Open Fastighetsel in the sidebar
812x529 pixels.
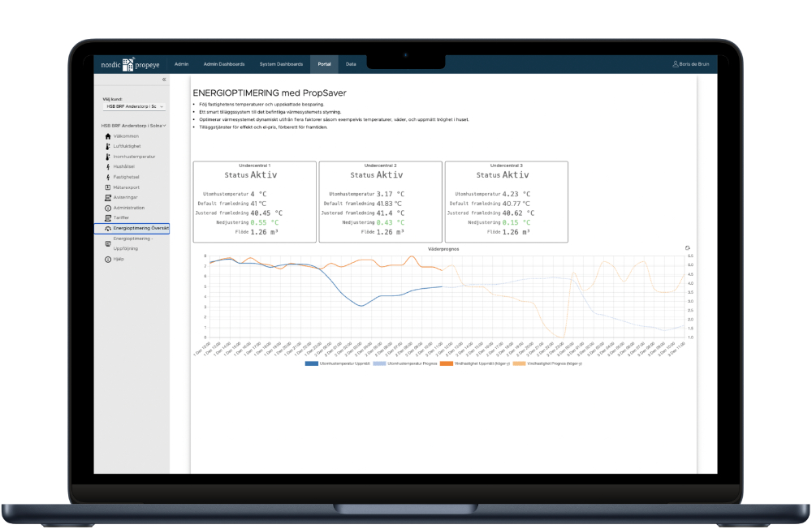[x=126, y=177]
